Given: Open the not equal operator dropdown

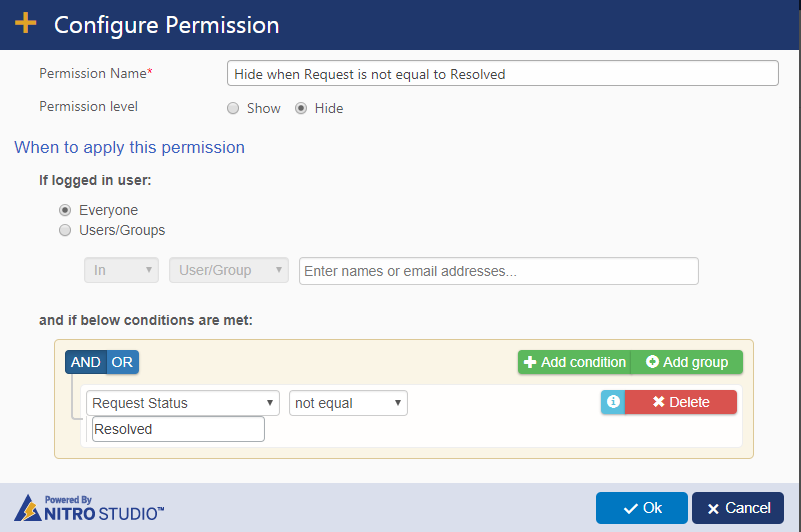Looking at the screenshot, I should [x=348, y=403].
